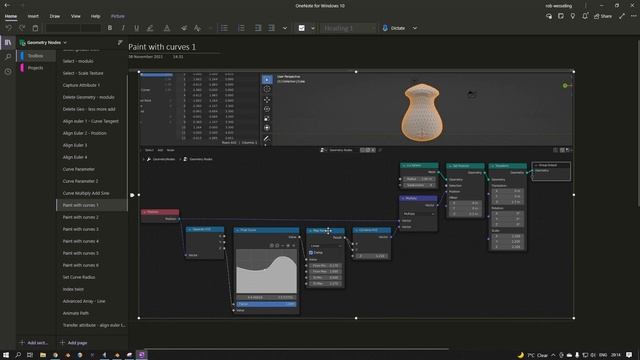640x360 pixels.
Task: Expand paragraph alignment dropdown arrow
Action: click(x=285, y=28)
